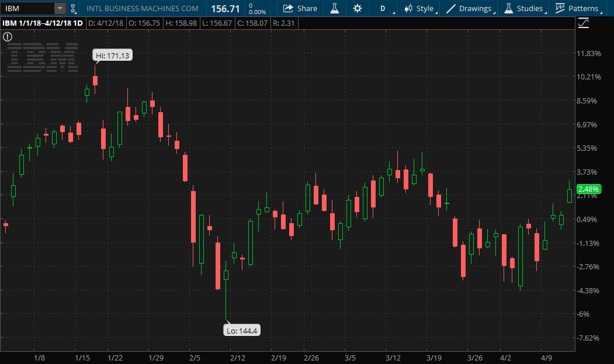Screen dimensions: 614x364
Task: Click the 3.73% axis label
Action: [x=587, y=172]
